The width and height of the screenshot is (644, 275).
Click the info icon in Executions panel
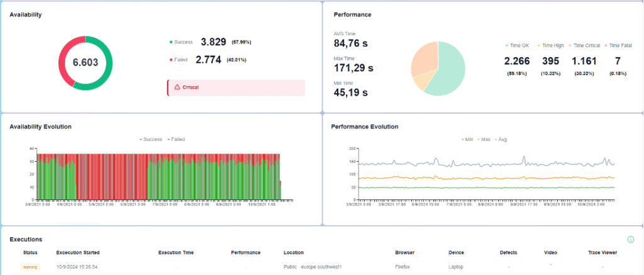click(x=630, y=239)
